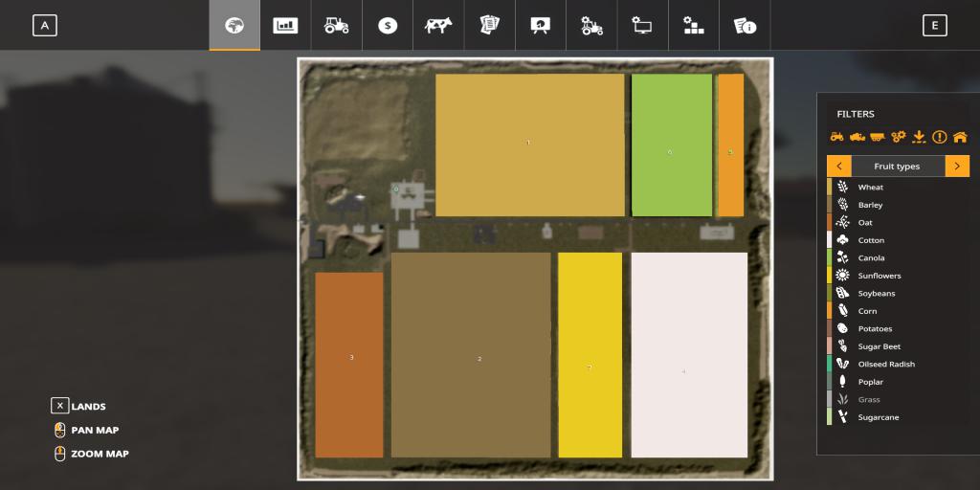Toggle the tractor vehicles map filter
The height and width of the screenshot is (490, 980).
pyautogui.click(x=836, y=137)
